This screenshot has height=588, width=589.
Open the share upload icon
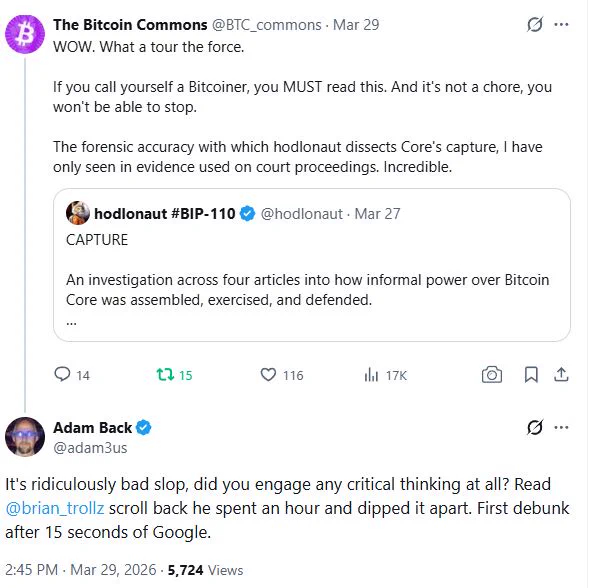point(561,375)
